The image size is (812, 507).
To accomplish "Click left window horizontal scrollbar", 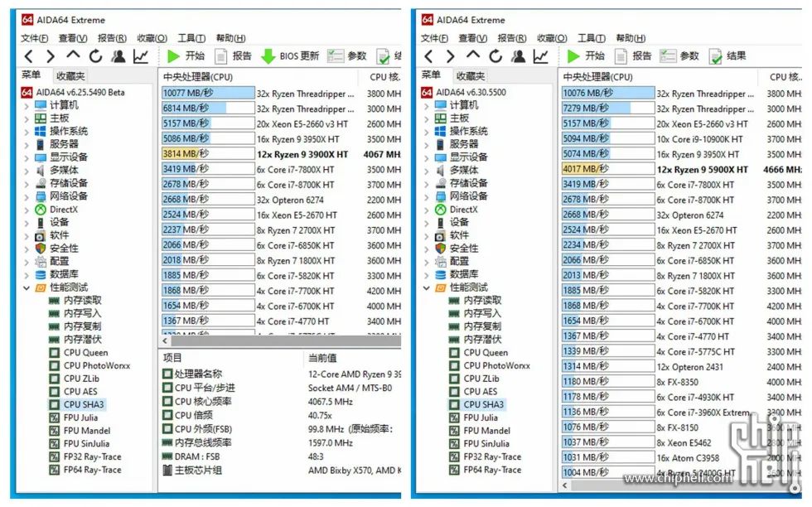I will coord(286,340).
